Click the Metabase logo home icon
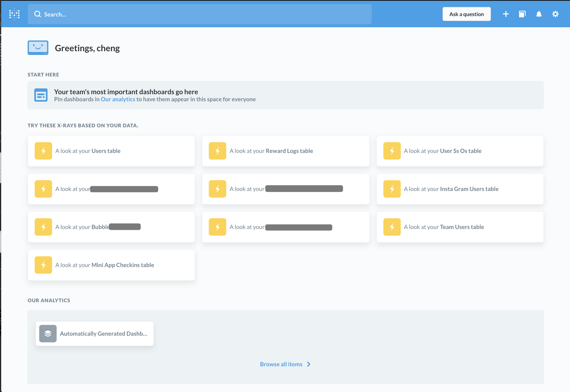 click(x=14, y=14)
